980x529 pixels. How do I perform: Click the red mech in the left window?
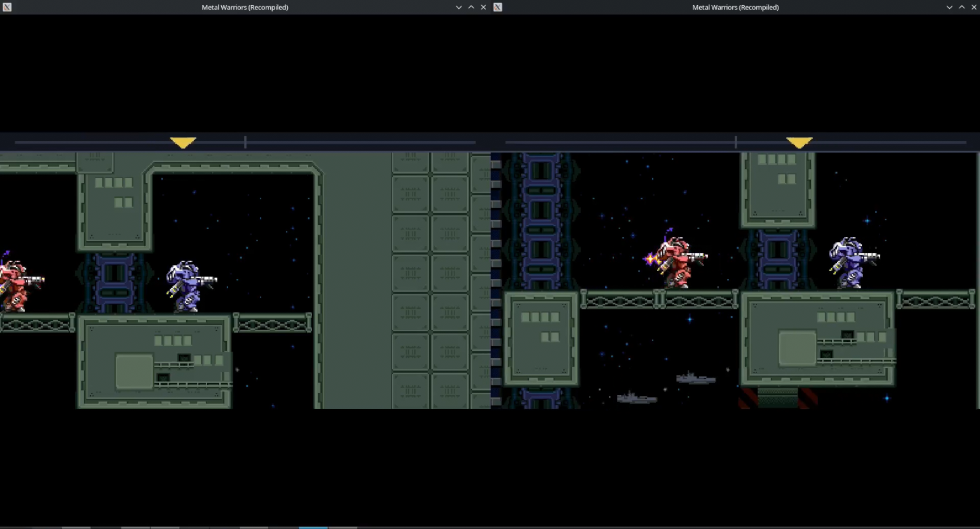point(21,282)
